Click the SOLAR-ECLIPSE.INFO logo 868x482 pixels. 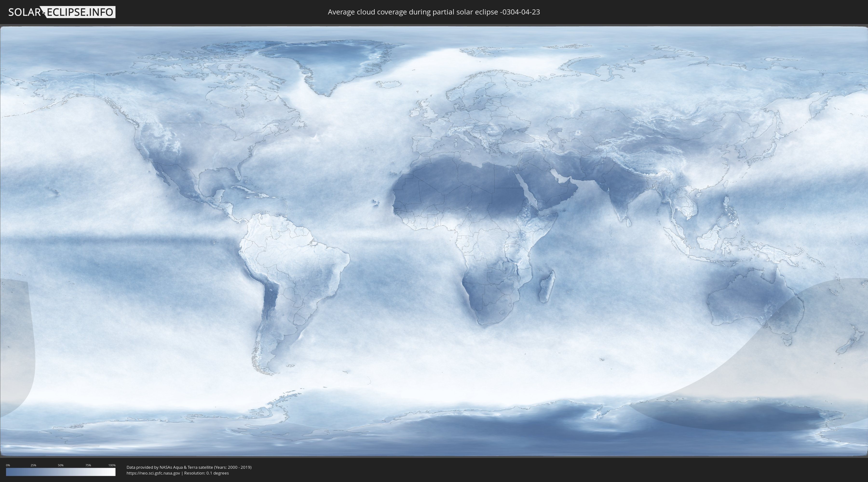[62, 12]
